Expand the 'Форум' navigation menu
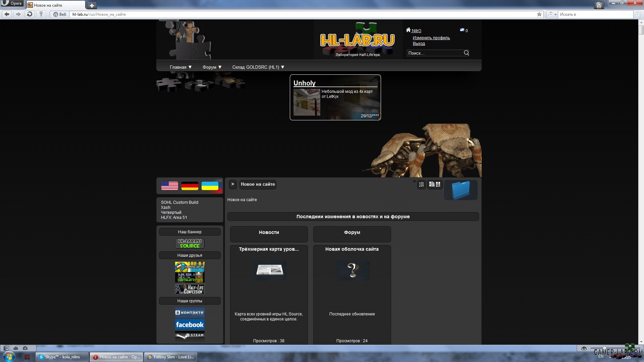 point(212,67)
